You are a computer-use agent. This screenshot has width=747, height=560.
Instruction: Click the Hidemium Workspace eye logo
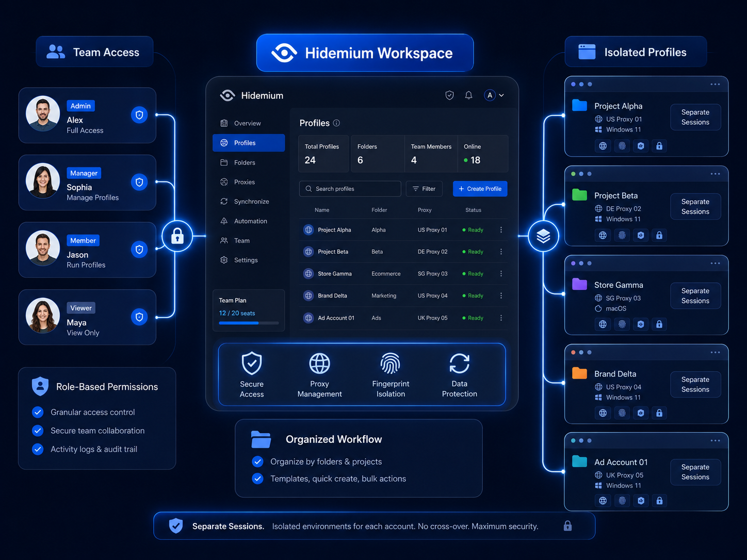point(284,53)
